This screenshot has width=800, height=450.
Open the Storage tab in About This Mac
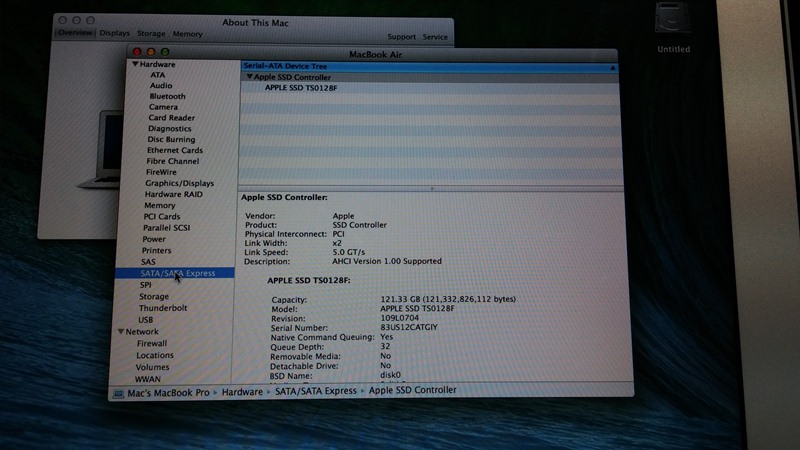[152, 33]
